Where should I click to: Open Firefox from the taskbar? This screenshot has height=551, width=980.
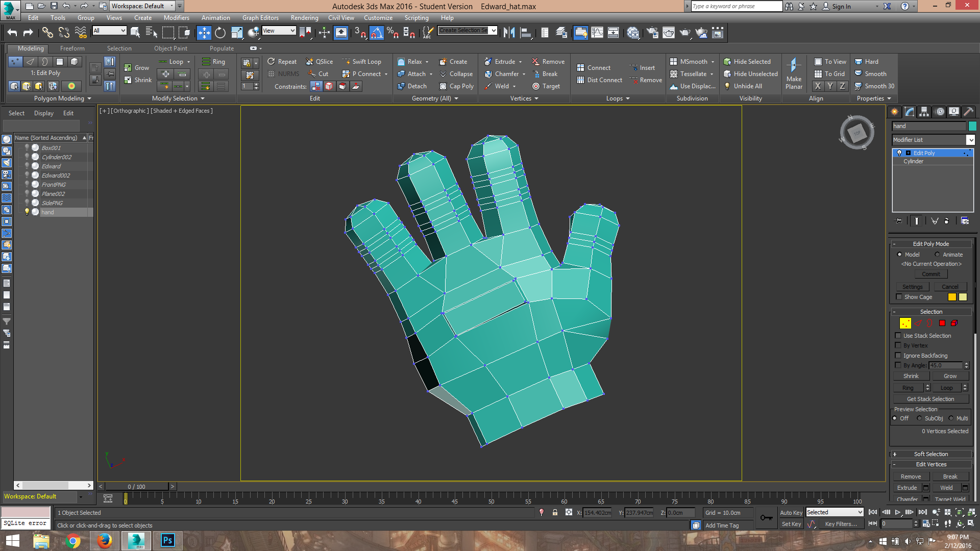(x=105, y=540)
